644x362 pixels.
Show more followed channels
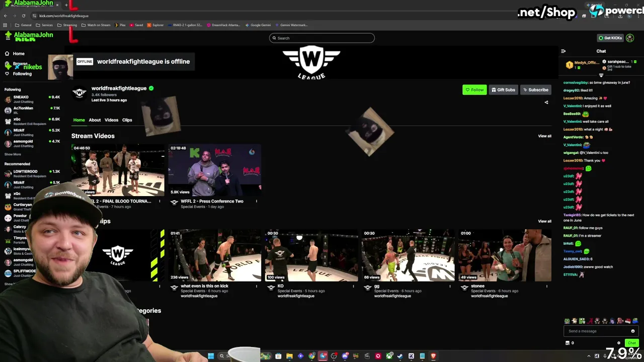[13, 154]
